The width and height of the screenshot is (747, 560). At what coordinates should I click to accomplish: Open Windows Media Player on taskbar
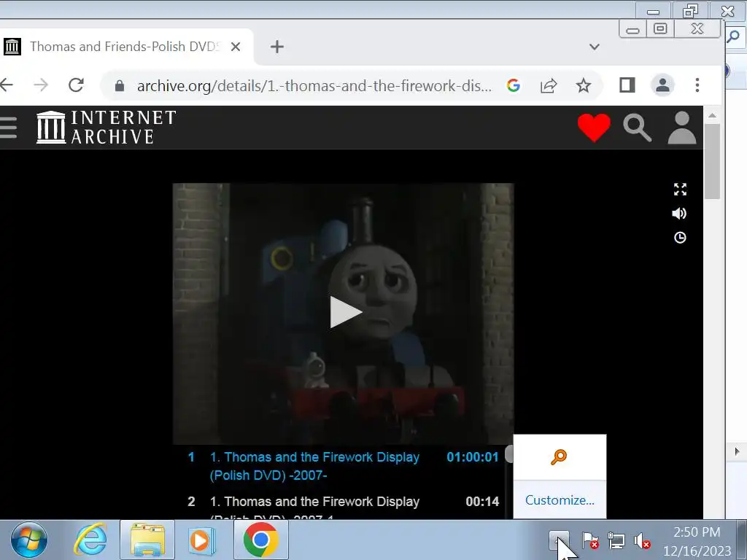[202, 540]
